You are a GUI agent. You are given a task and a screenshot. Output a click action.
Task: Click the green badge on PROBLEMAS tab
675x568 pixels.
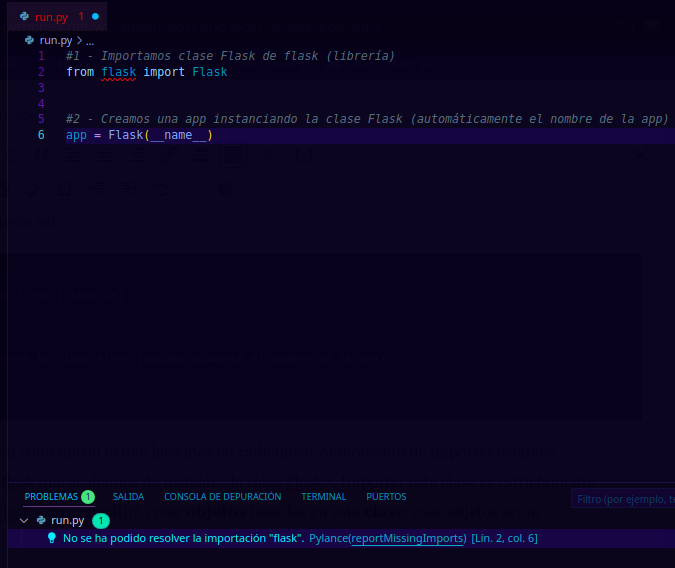click(x=88, y=497)
